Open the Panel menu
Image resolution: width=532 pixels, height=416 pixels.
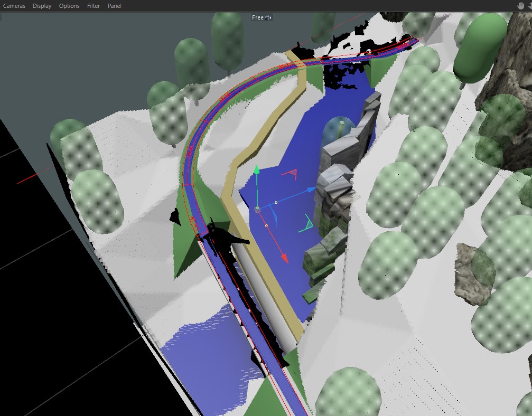115,6
